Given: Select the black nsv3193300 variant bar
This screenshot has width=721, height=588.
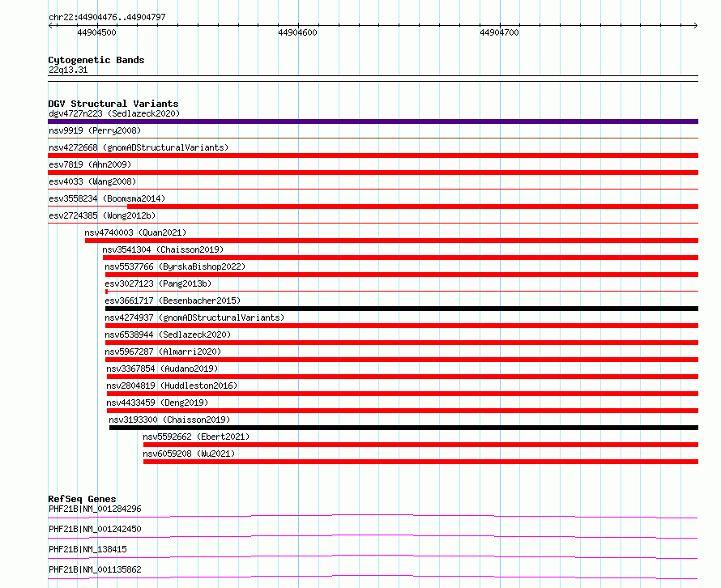Looking at the screenshot, I should (x=403, y=428).
